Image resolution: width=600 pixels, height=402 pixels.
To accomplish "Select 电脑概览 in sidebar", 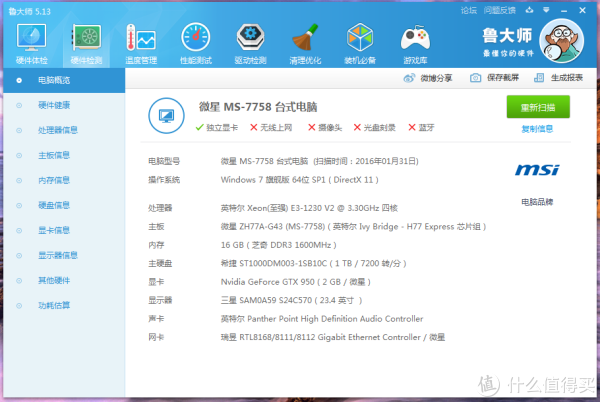I will pyautogui.click(x=64, y=80).
